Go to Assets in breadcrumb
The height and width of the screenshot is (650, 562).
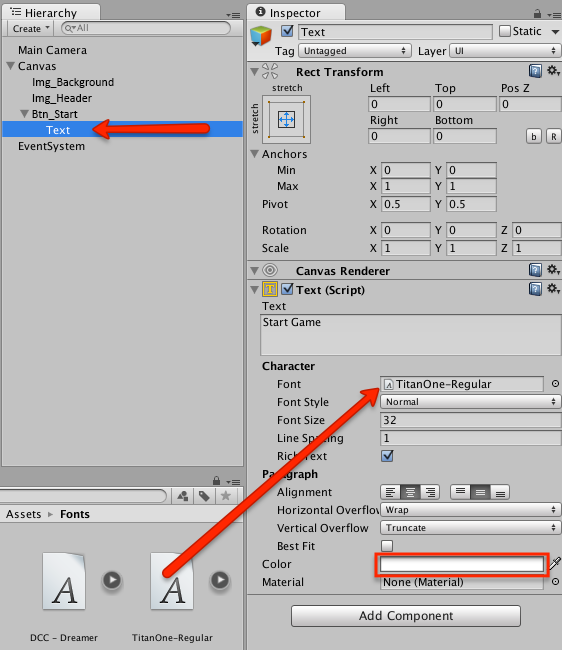[24, 514]
